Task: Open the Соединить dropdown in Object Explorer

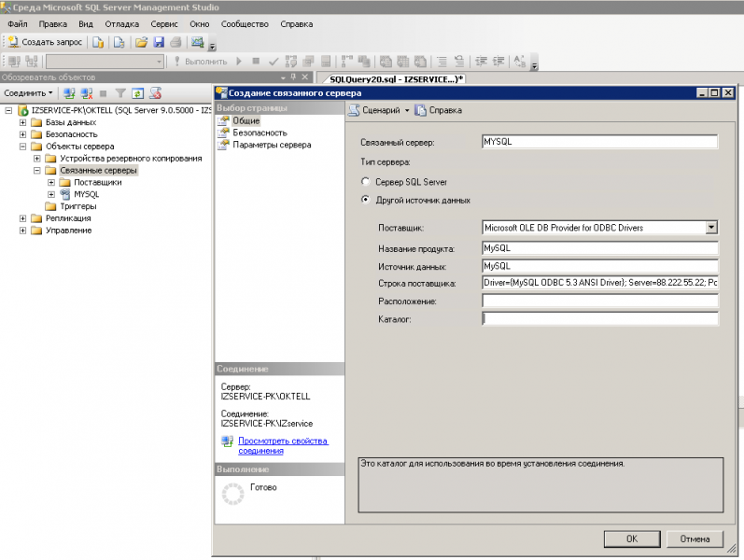Action: click(x=28, y=93)
